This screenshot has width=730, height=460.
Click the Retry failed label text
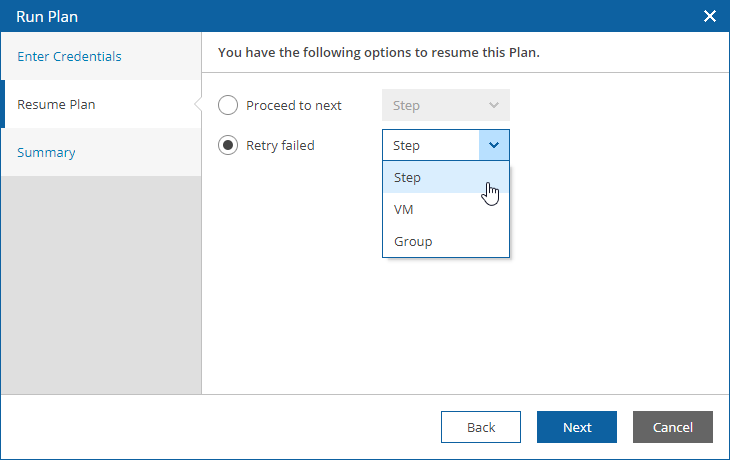[280, 146]
